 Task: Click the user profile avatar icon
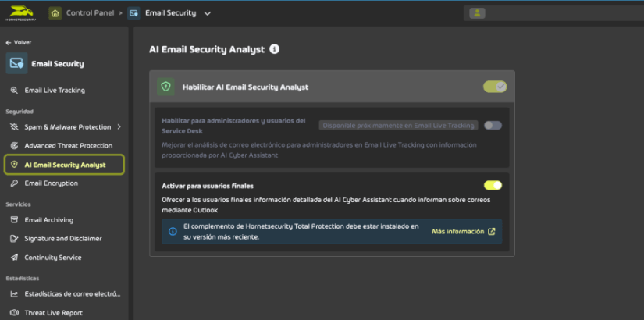(477, 12)
